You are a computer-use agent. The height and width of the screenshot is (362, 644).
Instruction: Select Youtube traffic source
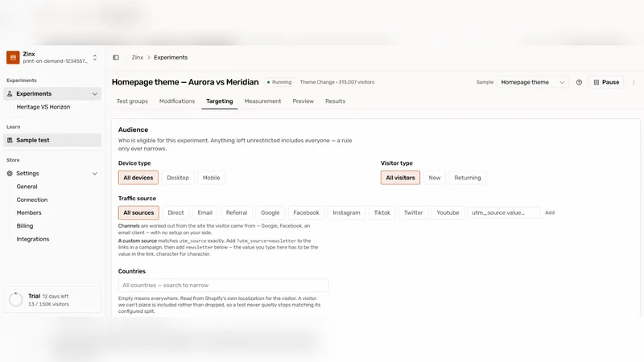click(448, 212)
